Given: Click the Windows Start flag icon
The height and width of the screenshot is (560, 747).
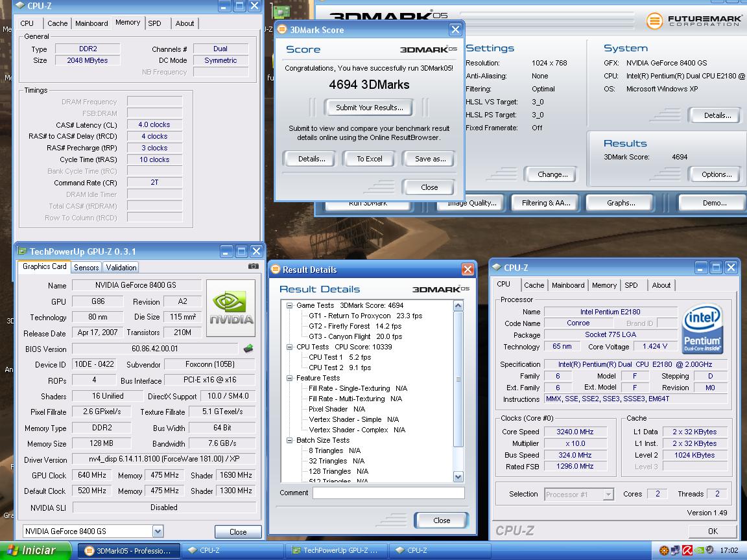Looking at the screenshot, I should pyautogui.click(x=12, y=550).
